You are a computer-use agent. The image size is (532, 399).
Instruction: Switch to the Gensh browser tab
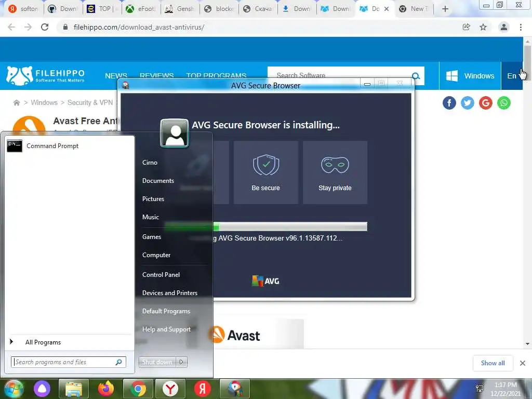[x=180, y=9]
